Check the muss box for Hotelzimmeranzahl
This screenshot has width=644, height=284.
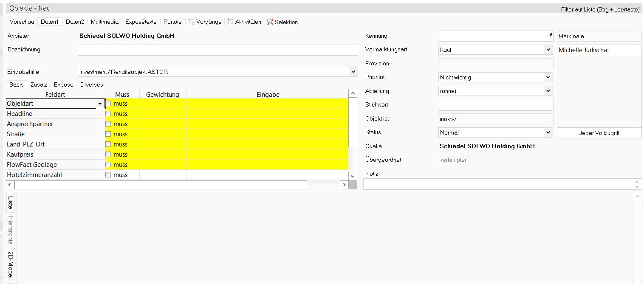pos(108,175)
